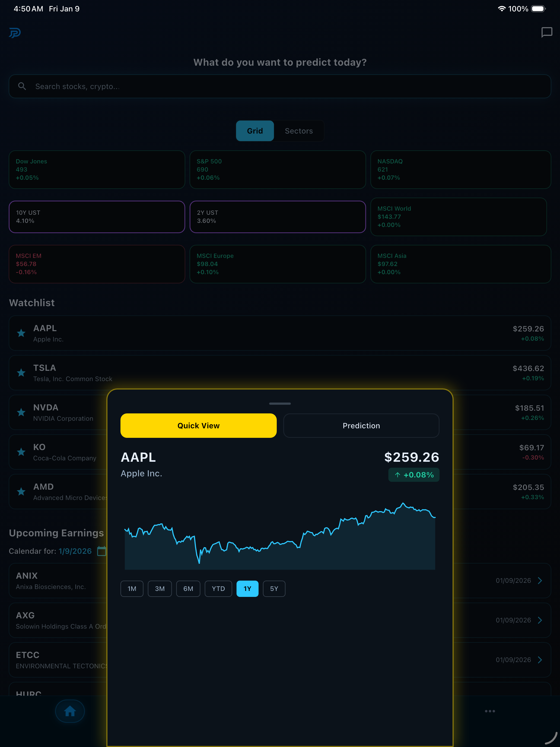The width and height of the screenshot is (560, 747).
Task: Open the chat message icon
Action: (x=546, y=32)
